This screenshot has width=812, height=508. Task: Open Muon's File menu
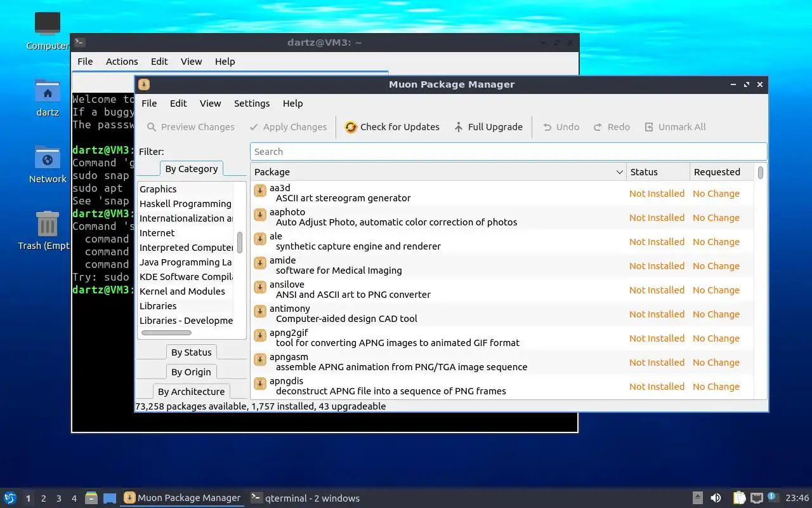[149, 104]
